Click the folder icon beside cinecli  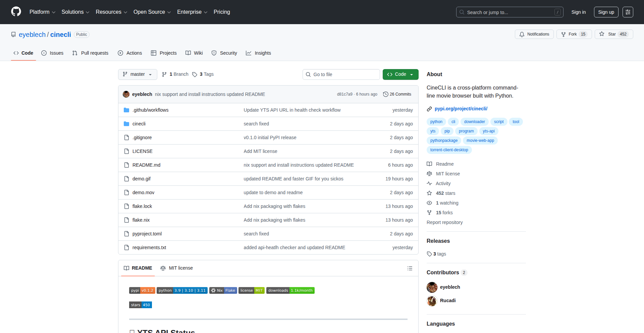pyautogui.click(x=126, y=124)
